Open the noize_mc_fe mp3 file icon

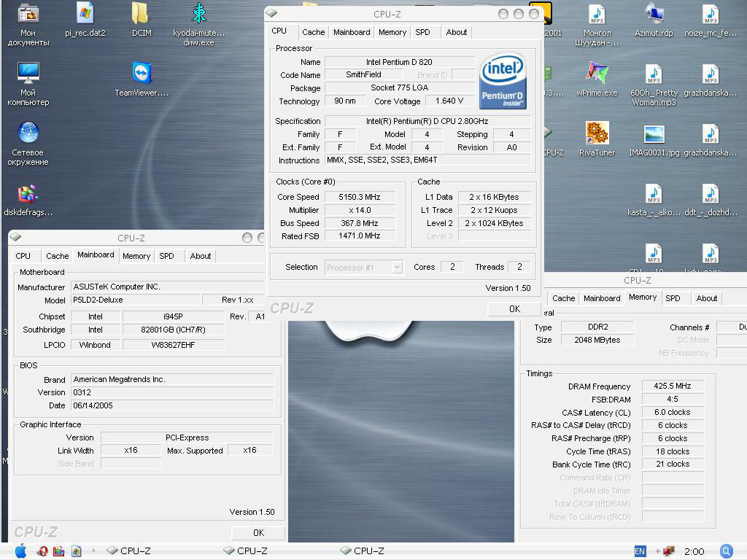(x=711, y=20)
